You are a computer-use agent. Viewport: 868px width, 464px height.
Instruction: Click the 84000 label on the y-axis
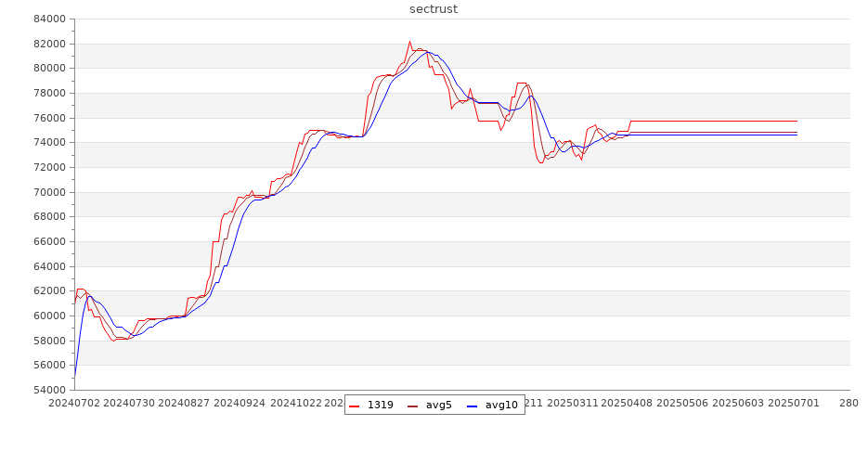coord(46,19)
